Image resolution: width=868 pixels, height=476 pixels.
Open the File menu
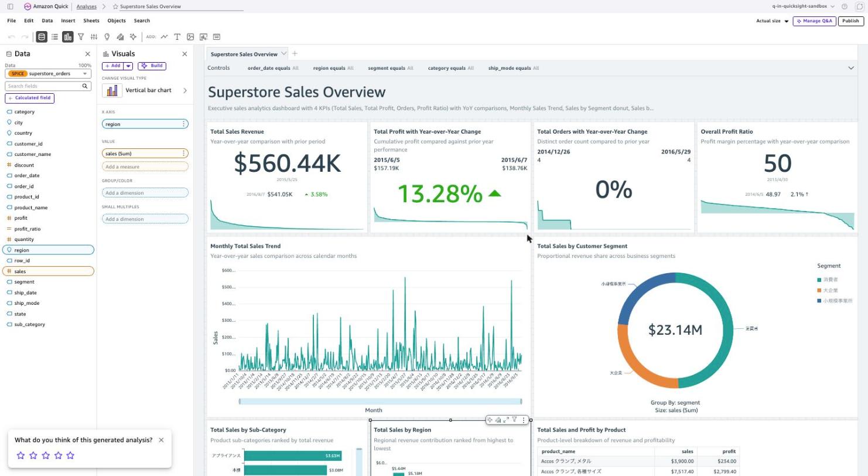click(x=12, y=21)
